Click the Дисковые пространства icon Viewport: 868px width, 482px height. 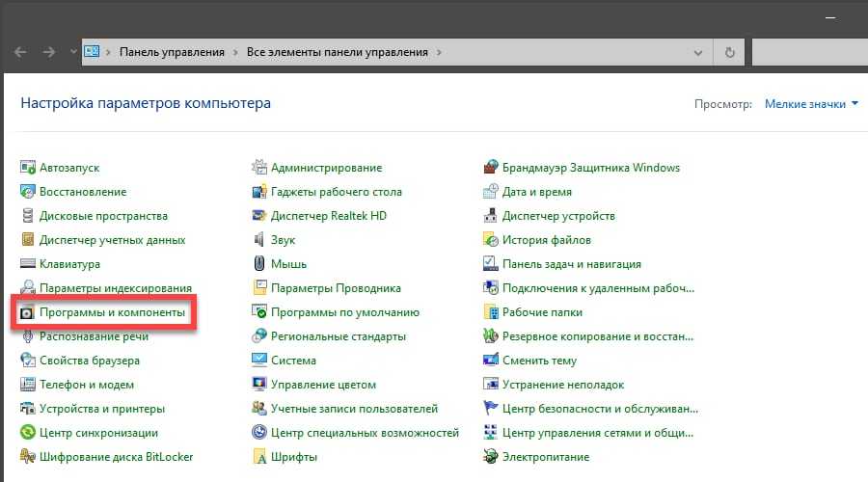[28, 215]
